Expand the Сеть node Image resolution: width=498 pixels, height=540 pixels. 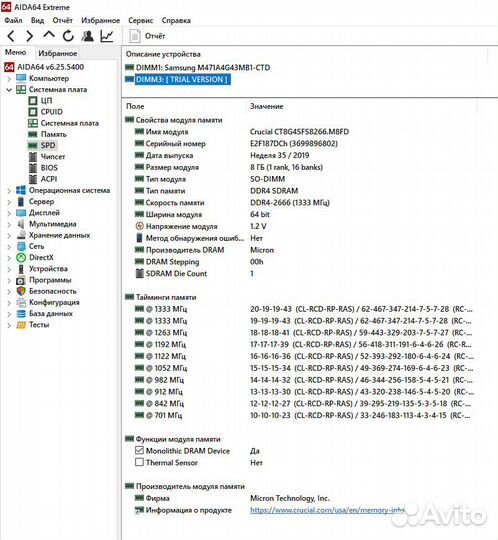coord(9,247)
